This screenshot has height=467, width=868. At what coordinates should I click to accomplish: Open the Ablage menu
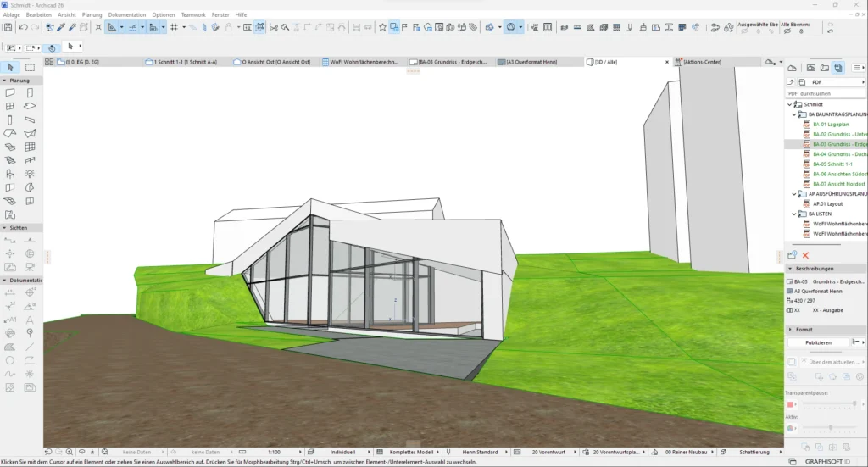11,15
